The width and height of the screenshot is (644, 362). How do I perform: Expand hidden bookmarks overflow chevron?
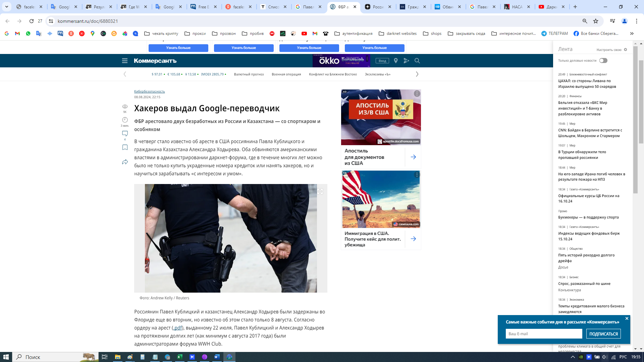pos(632,34)
